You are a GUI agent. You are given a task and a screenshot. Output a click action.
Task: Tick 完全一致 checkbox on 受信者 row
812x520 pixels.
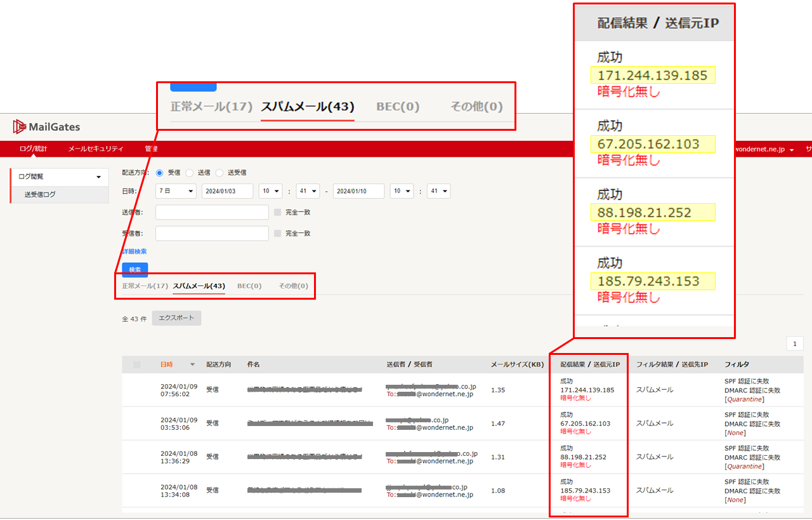point(277,233)
